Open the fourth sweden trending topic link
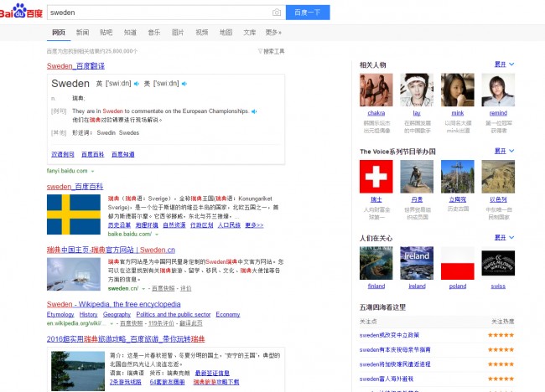 point(387,379)
